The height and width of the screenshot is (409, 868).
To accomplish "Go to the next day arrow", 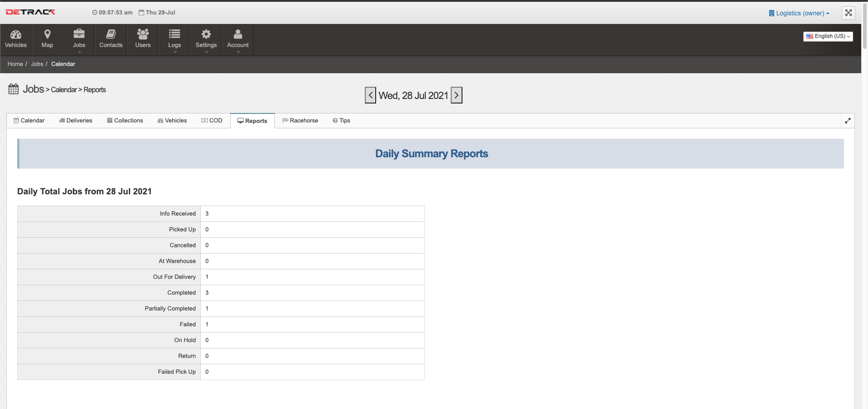I will pos(457,95).
